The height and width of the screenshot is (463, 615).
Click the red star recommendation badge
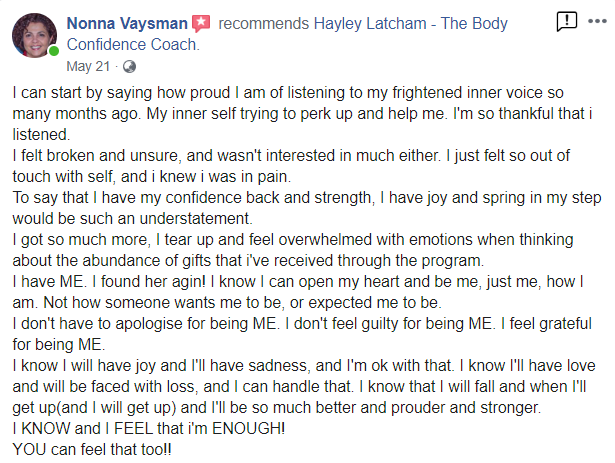tap(201, 24)
